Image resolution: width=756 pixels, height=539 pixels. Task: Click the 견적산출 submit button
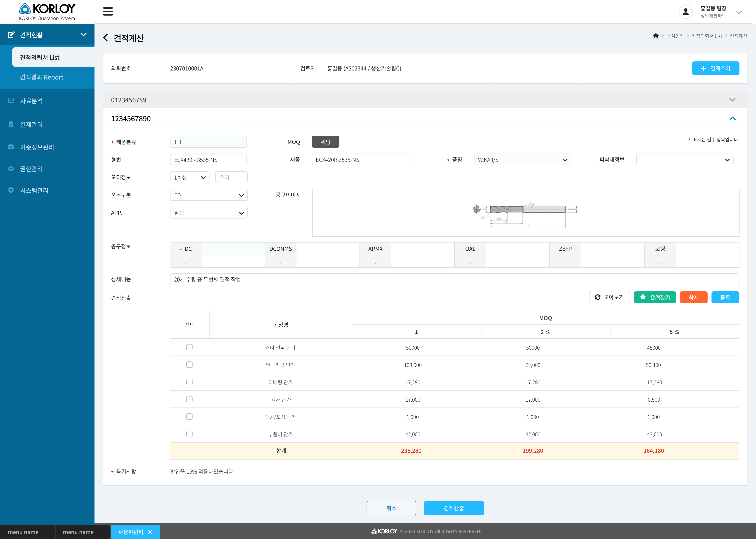click(x=454, y=508)
